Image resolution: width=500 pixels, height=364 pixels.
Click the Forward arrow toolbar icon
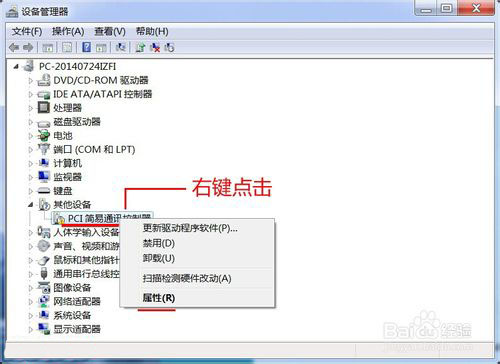28,48
